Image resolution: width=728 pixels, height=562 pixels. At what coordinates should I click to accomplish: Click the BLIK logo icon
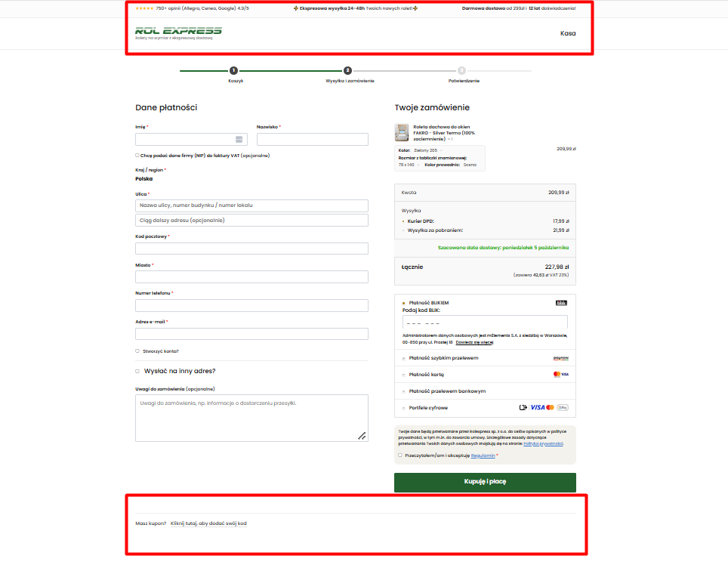[561, 303]
